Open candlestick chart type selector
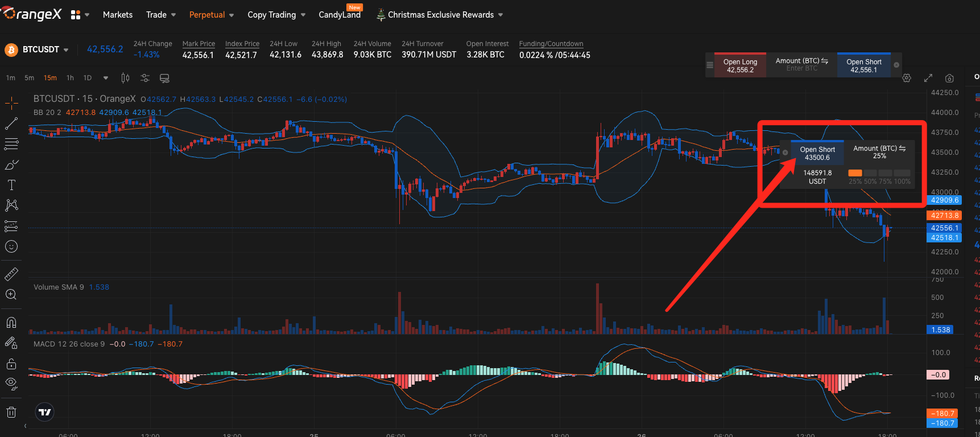 [125, 78]
